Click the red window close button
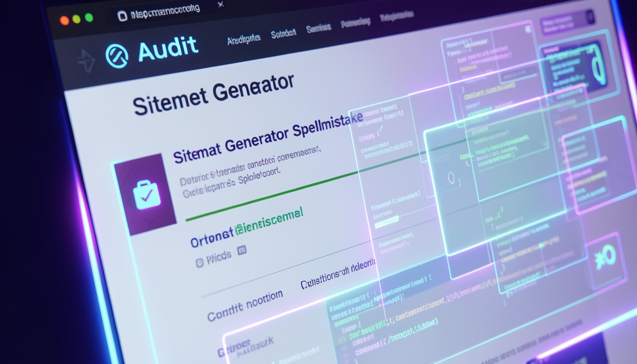This screenshot has height=364, width=637. point(64,20)
